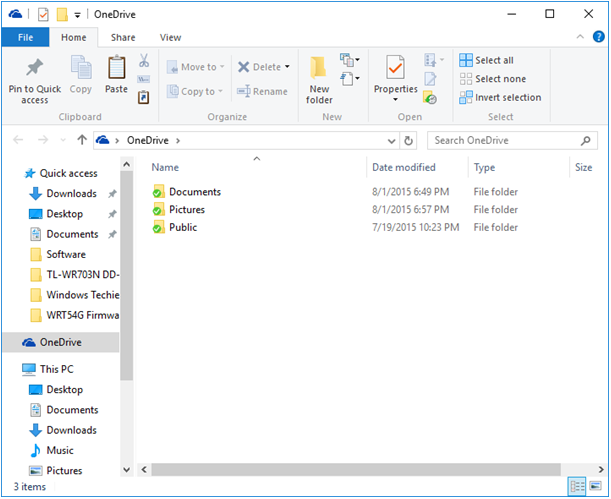Click the Up arrow navigation button
Viewport: 611px width, 499px height.
tap(81, 140)
